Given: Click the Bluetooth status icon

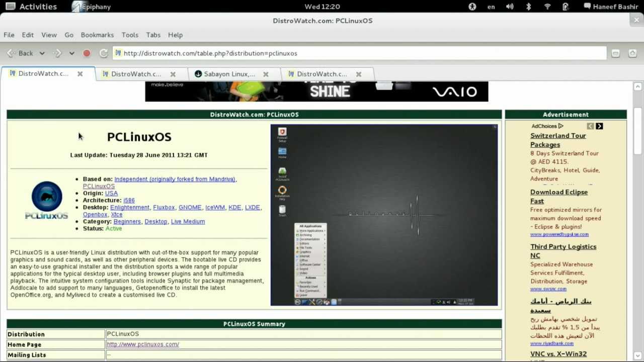Looking at the screenshot, I should tap(528, 7).
